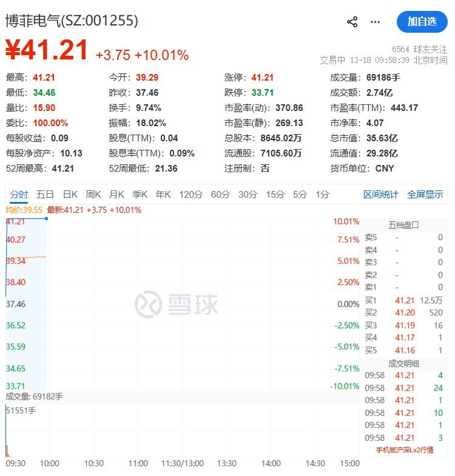The height and width of the screenshot is (476, 455).
Task: Click the blue price marker at chart top
Action: 46,218
